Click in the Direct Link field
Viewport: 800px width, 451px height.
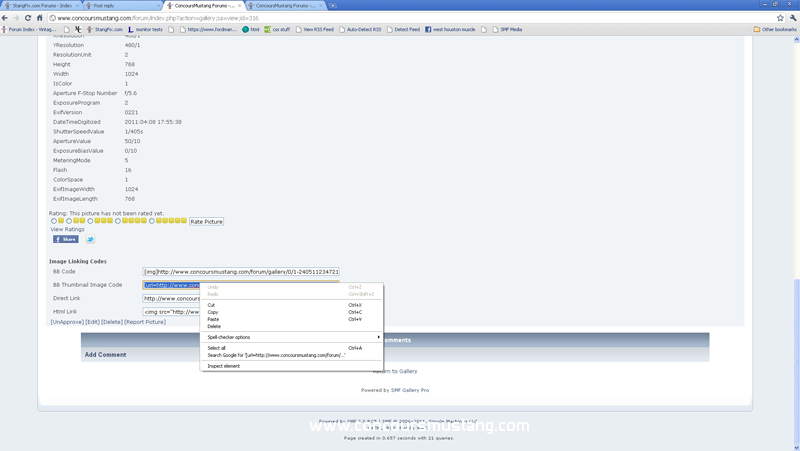pos(171,298)
